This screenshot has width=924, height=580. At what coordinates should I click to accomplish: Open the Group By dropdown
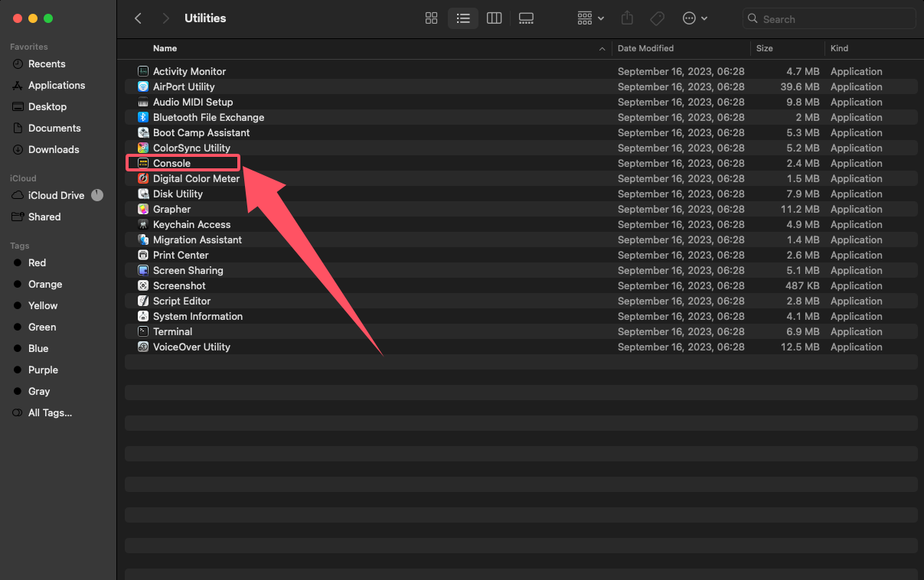[x=590, y=18]
